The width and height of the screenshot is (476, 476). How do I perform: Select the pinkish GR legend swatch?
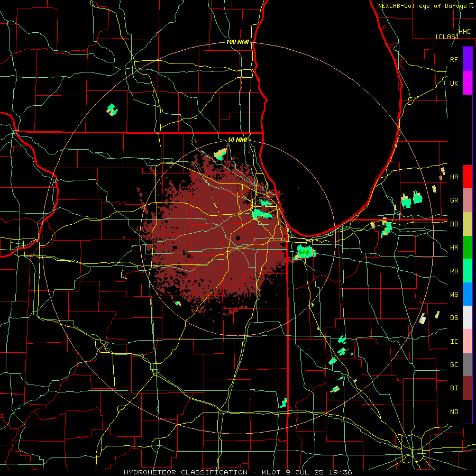coord(467,200)
